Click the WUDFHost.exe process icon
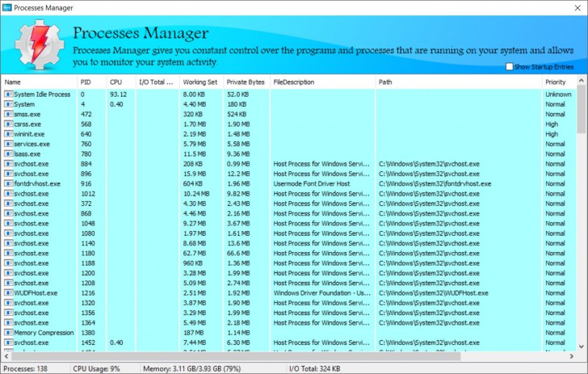 pyautogui.click(x=8, y=293)
